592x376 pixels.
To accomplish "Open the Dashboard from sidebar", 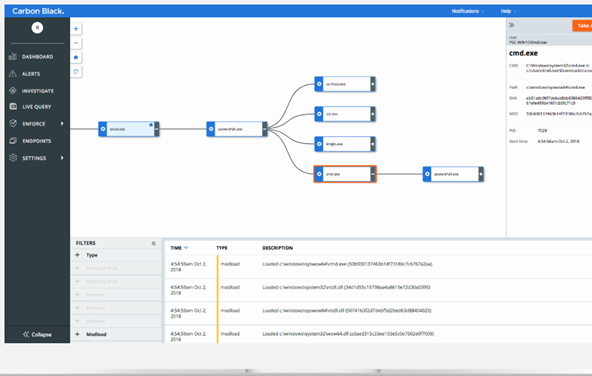I will click(37, 57).
